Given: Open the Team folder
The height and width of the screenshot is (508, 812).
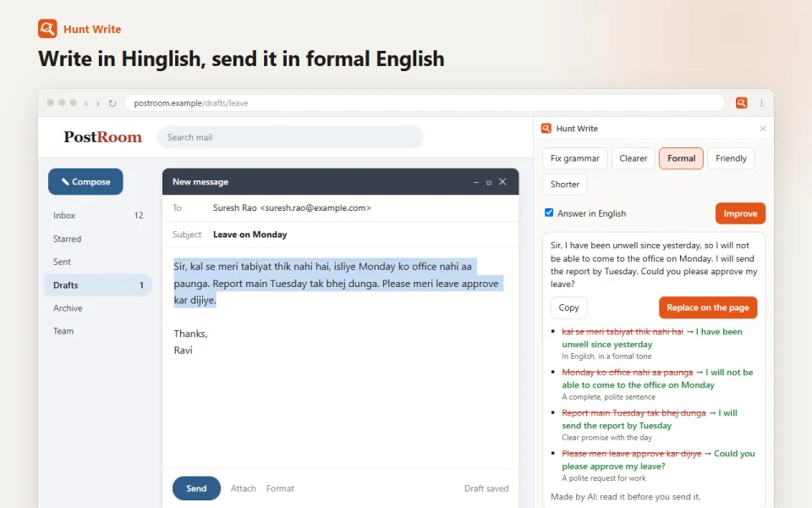Looking at the screenshot, I should click(x=98, y=331).
